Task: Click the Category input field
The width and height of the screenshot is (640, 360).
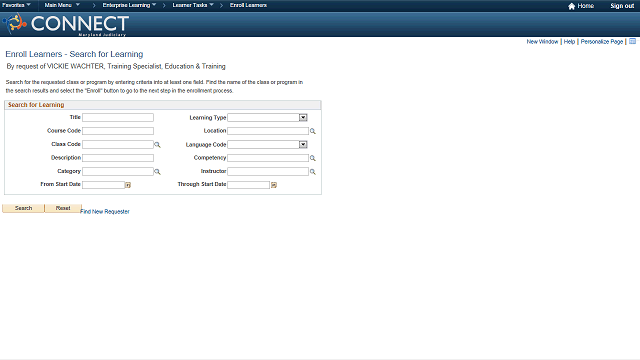Action: [118, 171]
